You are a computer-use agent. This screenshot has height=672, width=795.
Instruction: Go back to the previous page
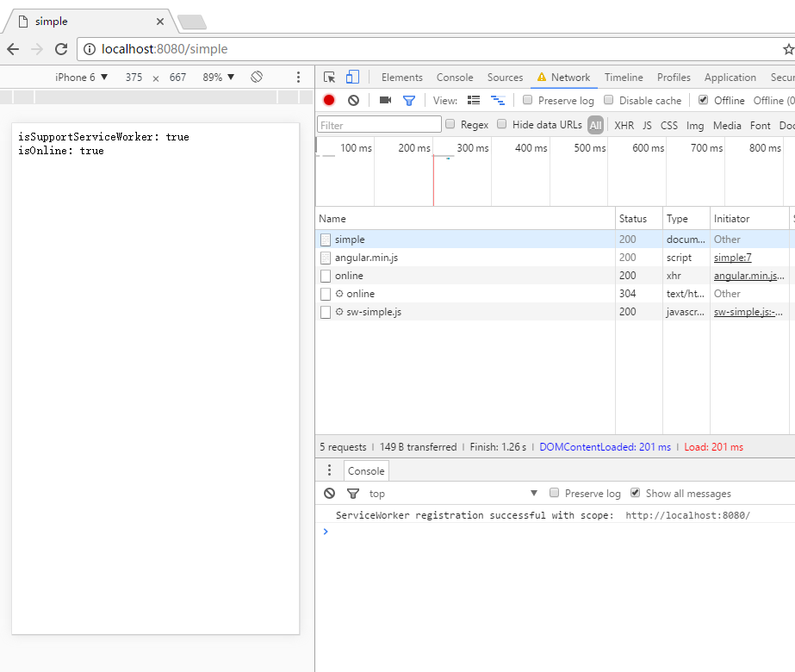pyautogui.click(x=13, y=49)
